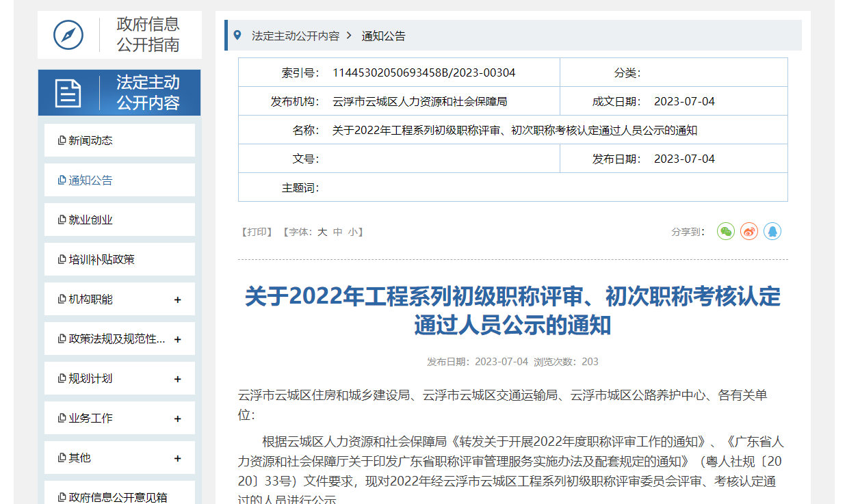
Task: Set font size to 小
Action: [352, 232]
